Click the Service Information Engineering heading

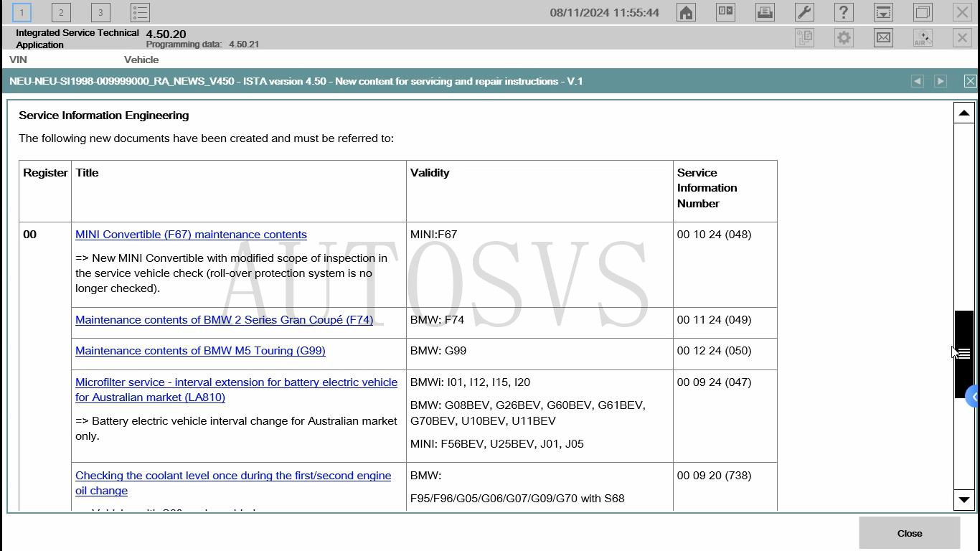[103, 116]
